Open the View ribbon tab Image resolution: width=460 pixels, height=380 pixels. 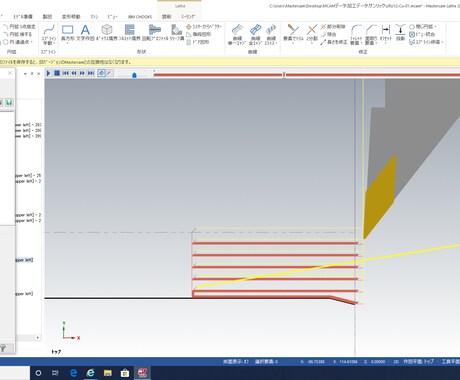coord(112,16)
